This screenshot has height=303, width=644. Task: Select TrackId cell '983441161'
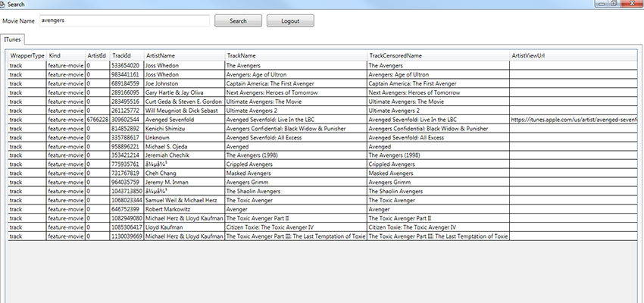pos(127,74)
